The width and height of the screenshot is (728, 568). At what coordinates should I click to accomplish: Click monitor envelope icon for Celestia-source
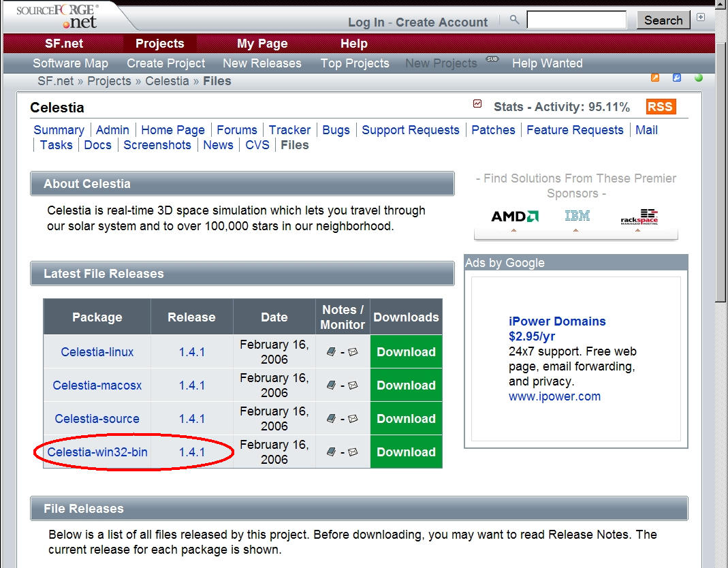click(353, 418)
